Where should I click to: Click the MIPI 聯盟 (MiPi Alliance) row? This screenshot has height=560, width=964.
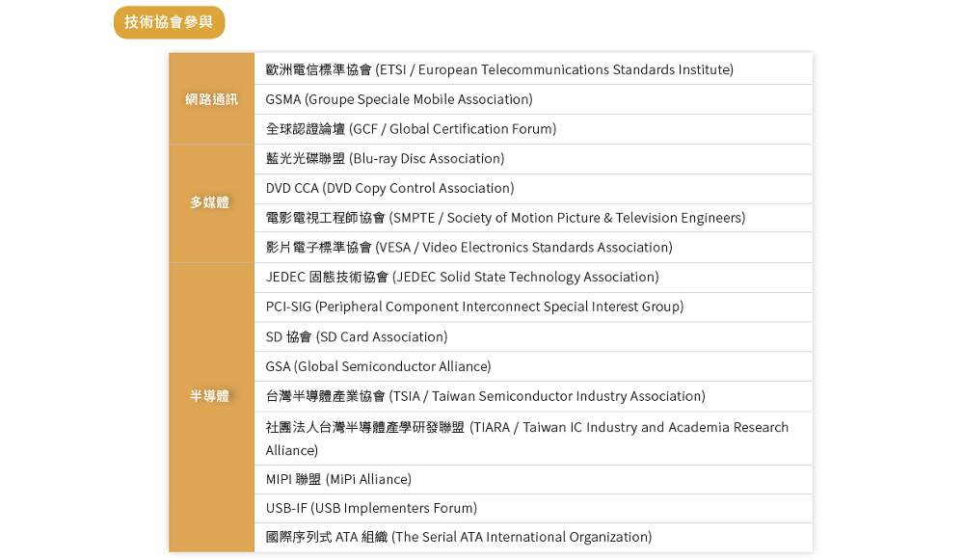coord(533,479)
